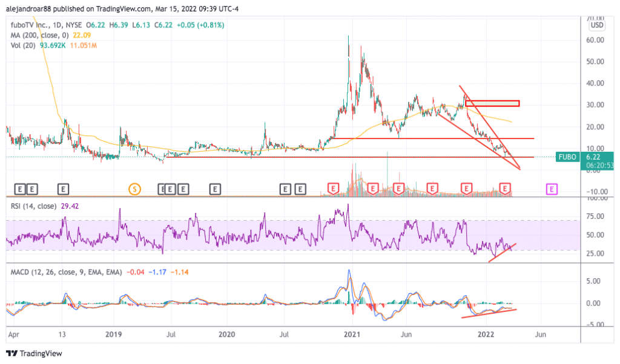Click the H6.39 high value
The image size is (620, 364).
(x=119, y=25)
